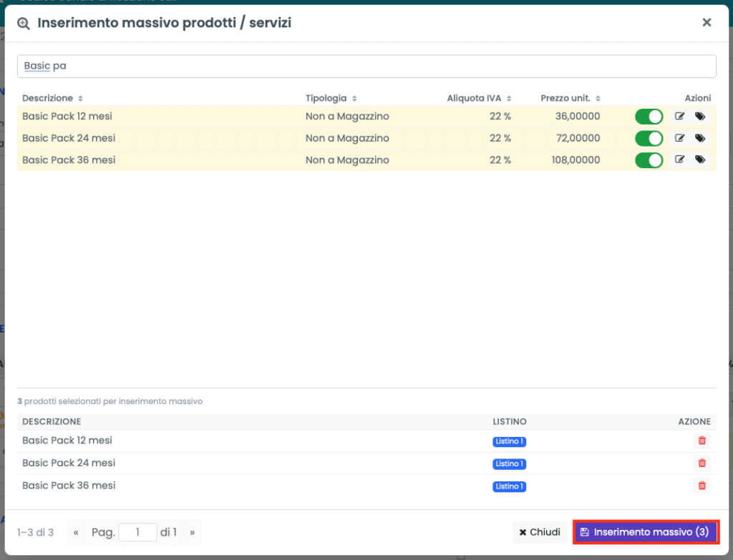Click the price 72,00000 cell

click(x=578, y=138)
